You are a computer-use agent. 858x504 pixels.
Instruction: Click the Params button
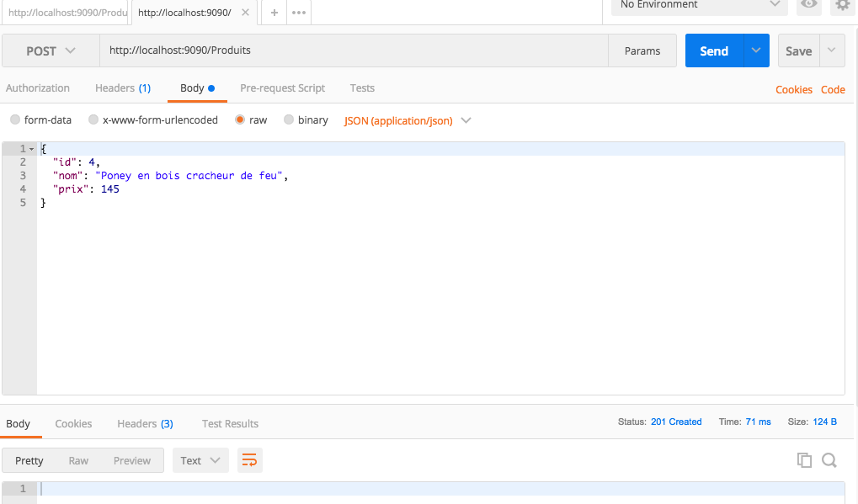pyautogui.click(x=642, y=50)
